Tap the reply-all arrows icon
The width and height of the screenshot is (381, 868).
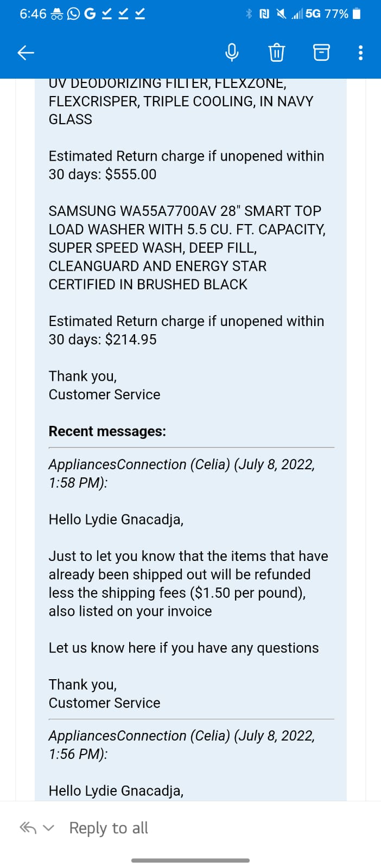(28, 828)
